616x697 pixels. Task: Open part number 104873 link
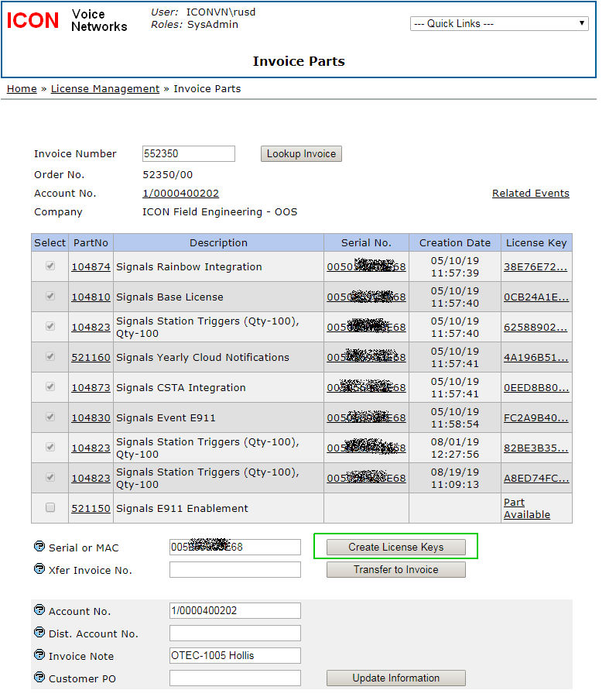(x=91, y=388)
